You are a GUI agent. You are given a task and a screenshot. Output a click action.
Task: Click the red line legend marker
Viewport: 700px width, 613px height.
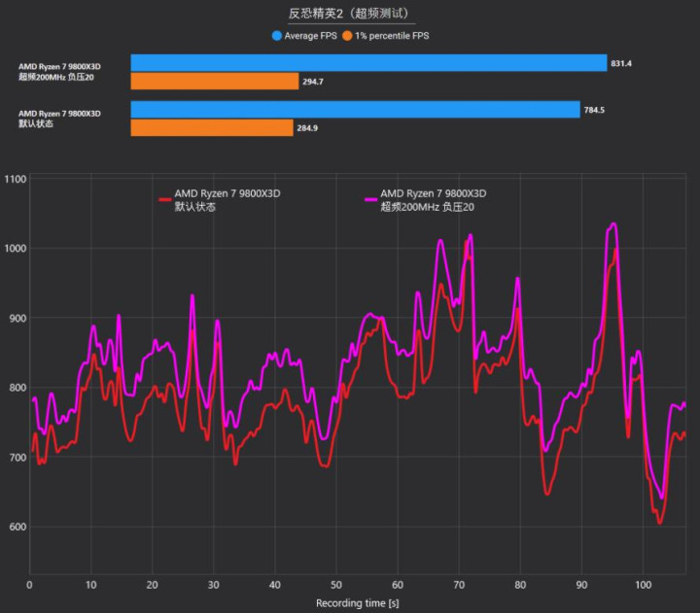pyautogui.click(x=164, y=199)
